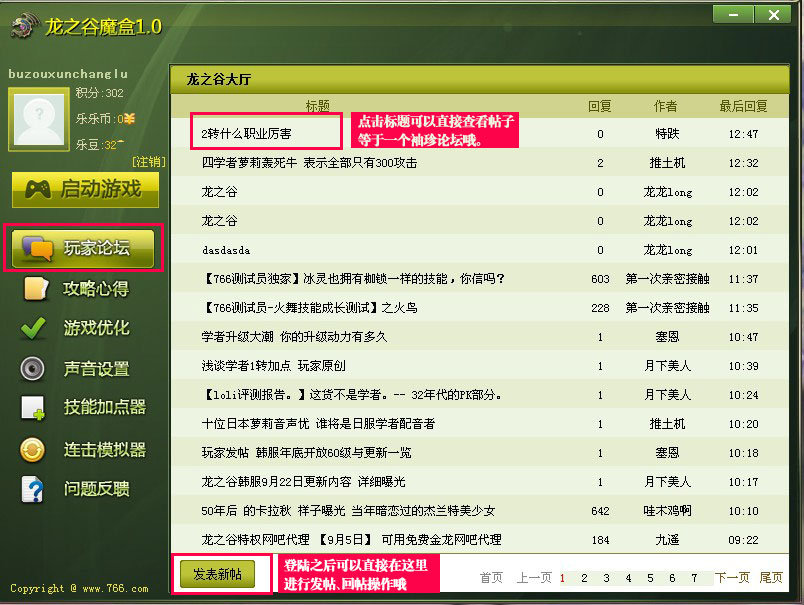Open page 3 in the pagination
The image size is (804, 605).
point(604,578)
